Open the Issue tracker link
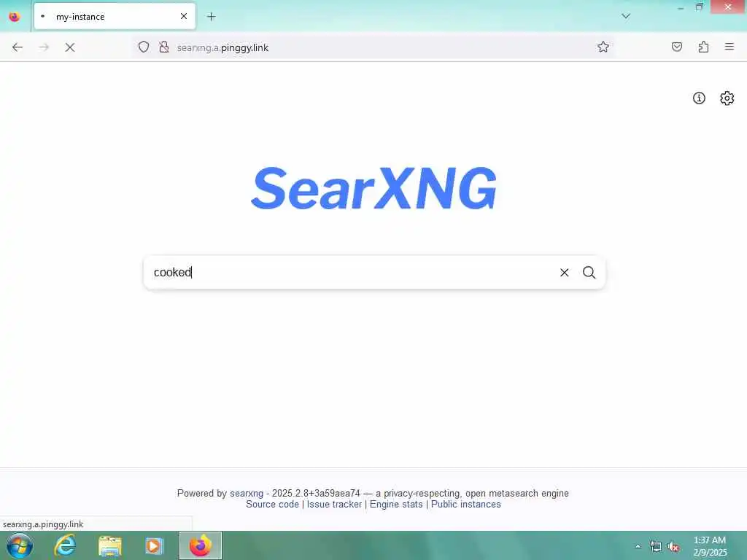Screen dimensions: 747x560 334,505
